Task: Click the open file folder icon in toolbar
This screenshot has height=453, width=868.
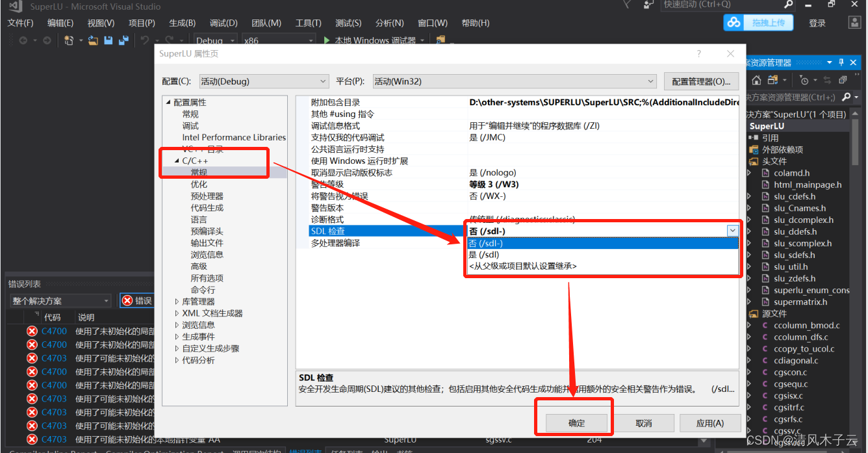Action: [x=94, y=40]
